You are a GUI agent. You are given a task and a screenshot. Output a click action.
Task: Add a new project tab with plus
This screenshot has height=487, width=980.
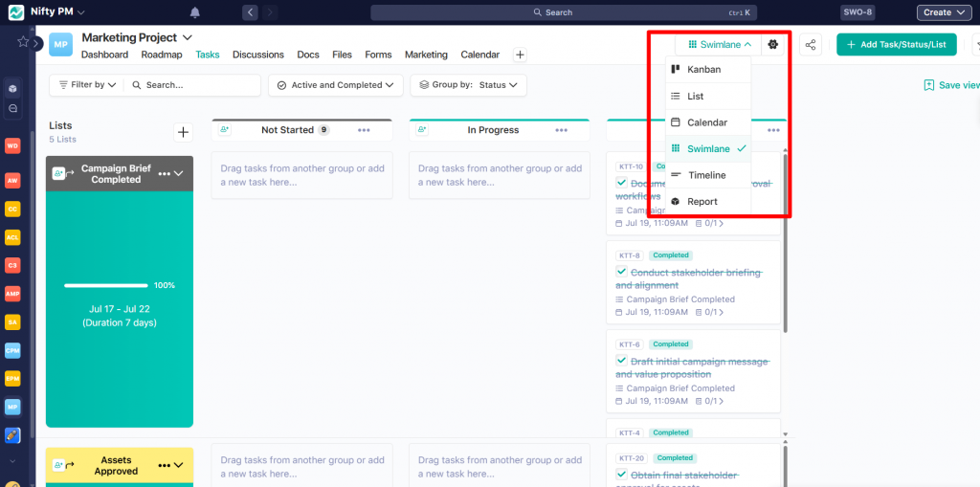click(x=520, y=55)
